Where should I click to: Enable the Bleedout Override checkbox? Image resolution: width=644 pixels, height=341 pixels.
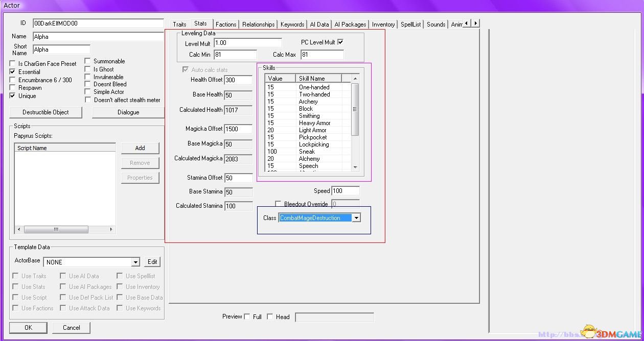pos(279,204)
